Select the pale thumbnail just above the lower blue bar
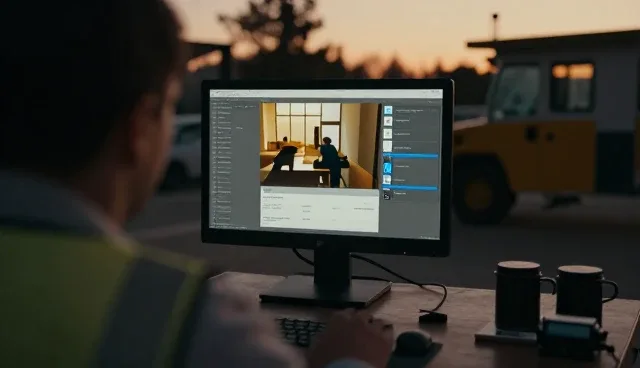640x368 pixels. [x=387, y=180]
